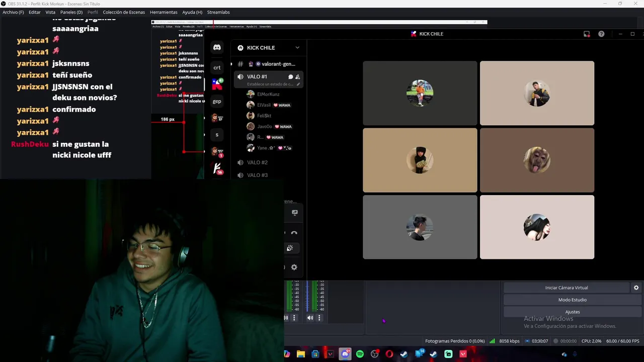
Task: Open the 'gep' server in Discord
Action: click(x=217, y=101)
